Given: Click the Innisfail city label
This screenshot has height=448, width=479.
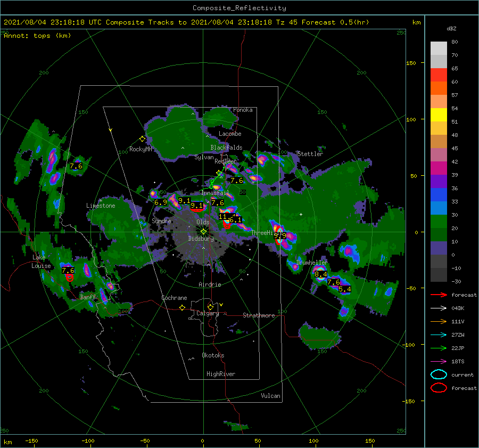Looking at the screenshot, I should pyautogui.click(x=215, y=193).
